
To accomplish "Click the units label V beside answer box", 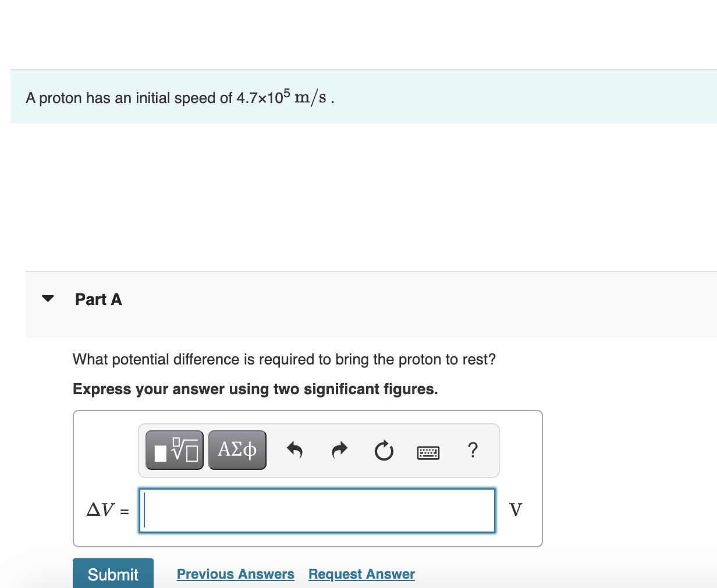I will [x=516, y=510].
